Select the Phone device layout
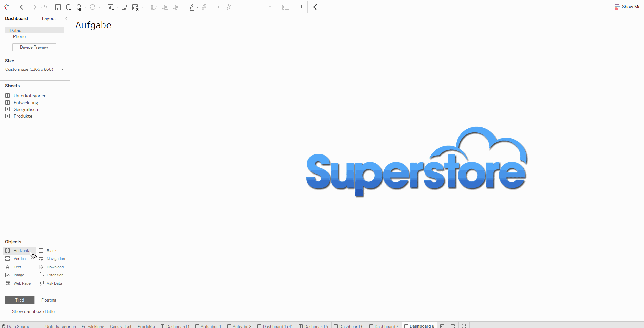The height and width of the screenshot is (328, 644). click(x=19, y=37)
